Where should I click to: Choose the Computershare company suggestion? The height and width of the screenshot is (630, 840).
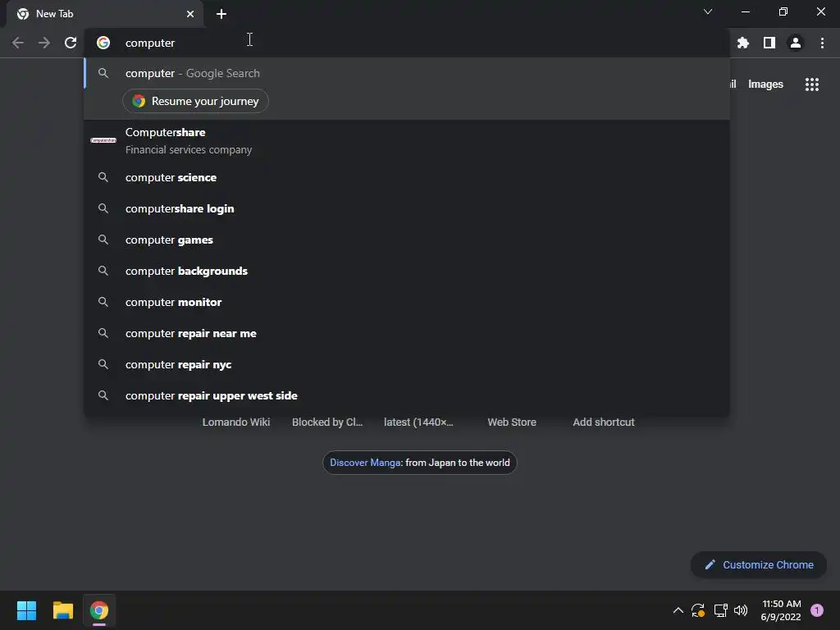tap(407, 140)
